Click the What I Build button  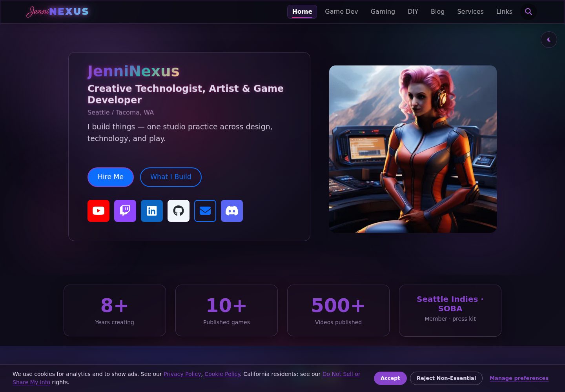171,177
